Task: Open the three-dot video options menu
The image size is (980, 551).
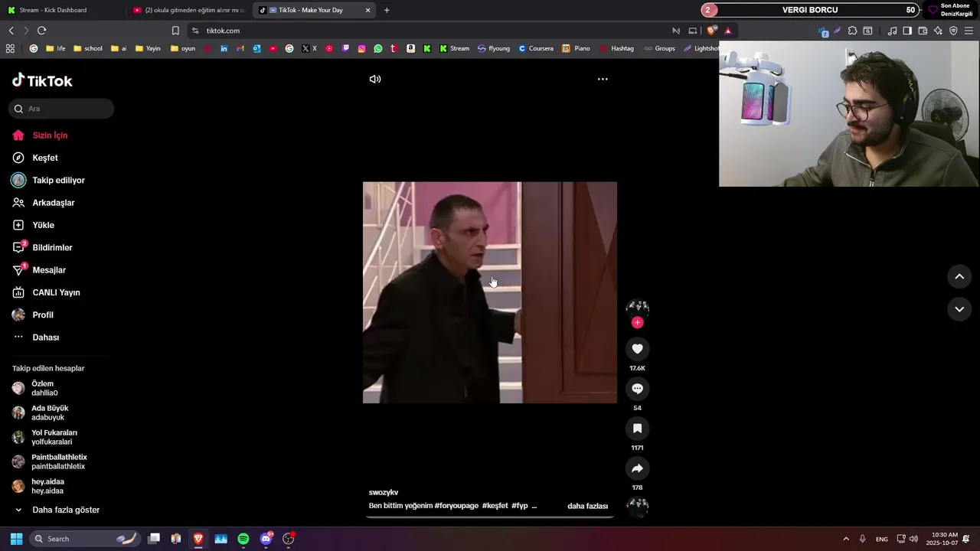Action: [603, 79]
